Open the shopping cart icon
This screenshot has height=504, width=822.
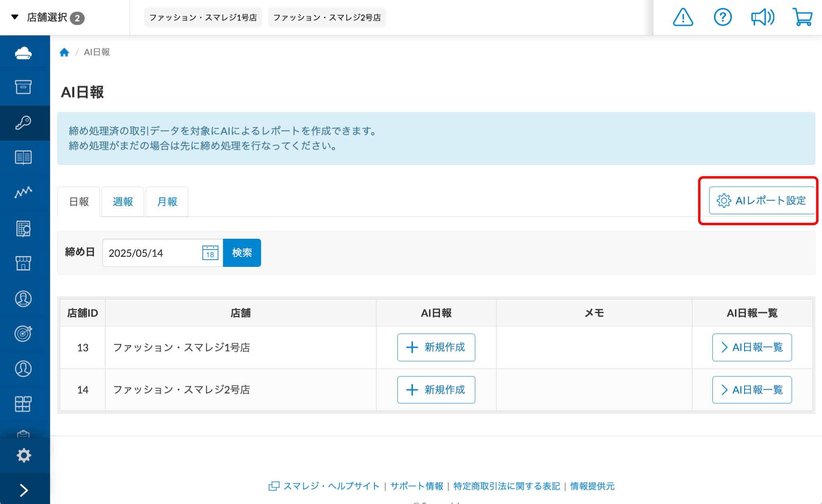coord(802,17)
